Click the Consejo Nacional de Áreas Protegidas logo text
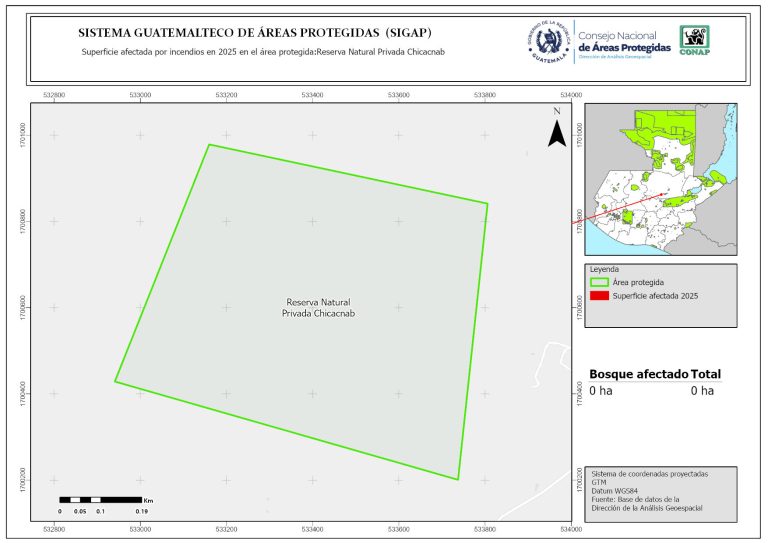The height and width of the screenshot is (543, 768). [625, 43]
